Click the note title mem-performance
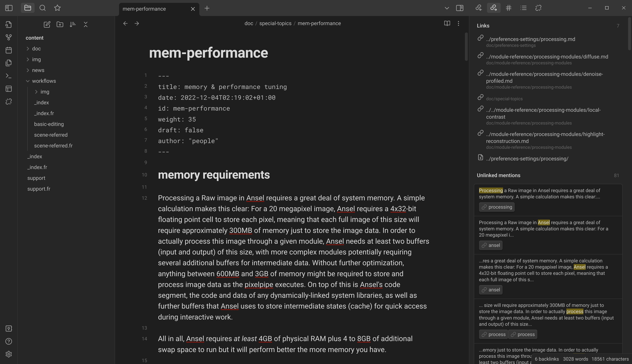 (208, 53)
